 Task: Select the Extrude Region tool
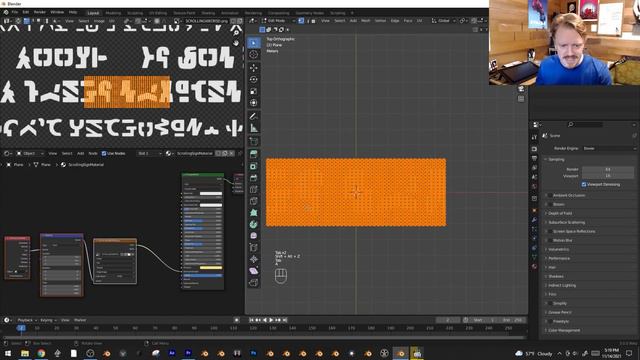coord(253,154)
